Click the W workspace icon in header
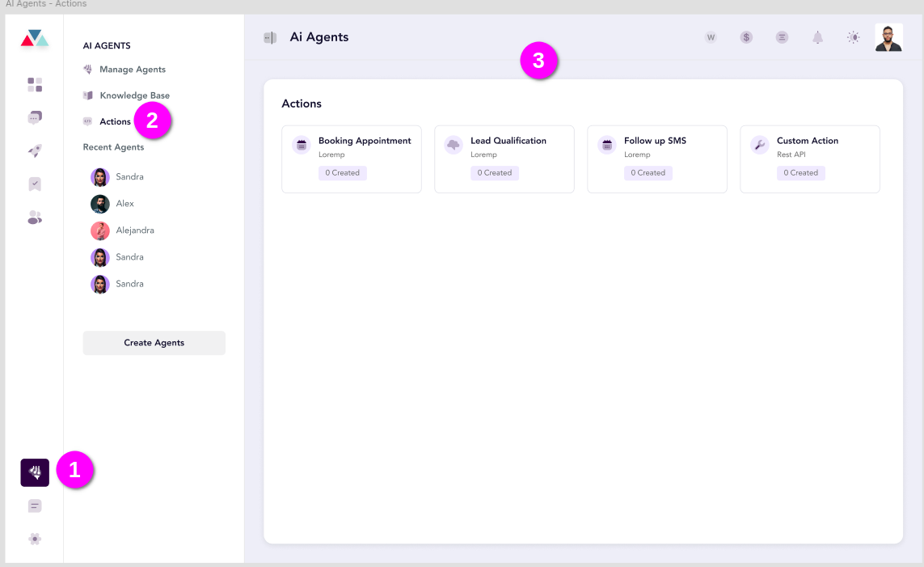924x567 pixels. [711, 37]
